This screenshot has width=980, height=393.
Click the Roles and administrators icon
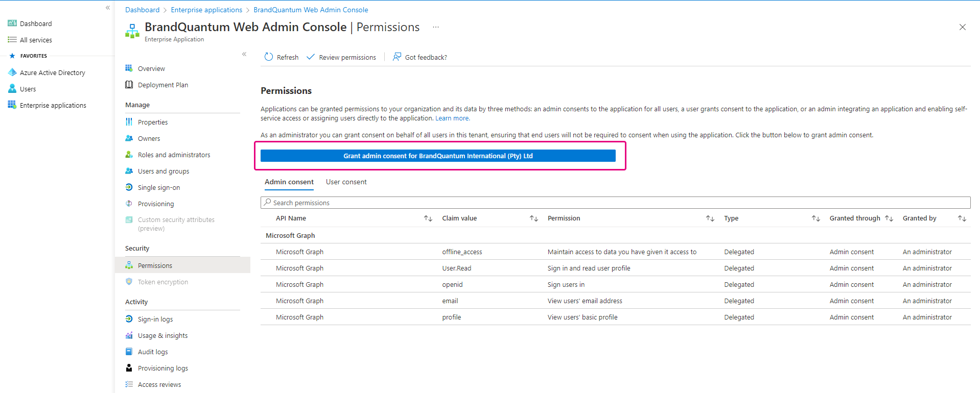point(129,155)
